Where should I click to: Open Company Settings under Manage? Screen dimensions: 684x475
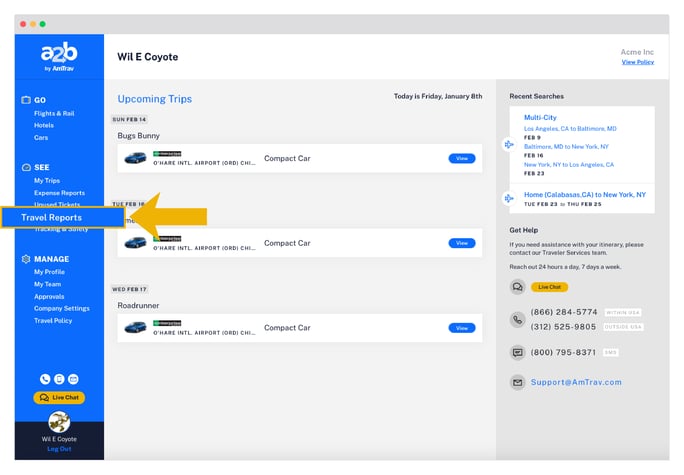click(x=61, y=309)
